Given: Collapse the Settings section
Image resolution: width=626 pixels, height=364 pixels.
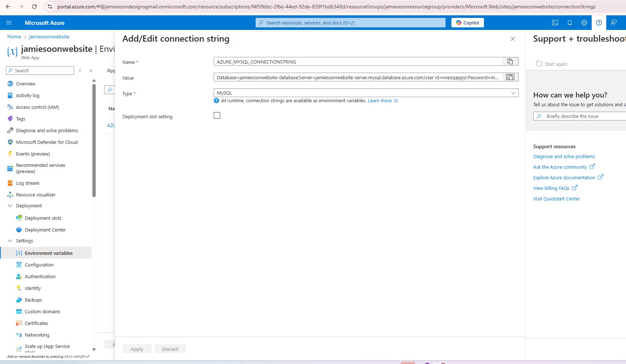Looking at the screenshot, I should click(10, 241).
